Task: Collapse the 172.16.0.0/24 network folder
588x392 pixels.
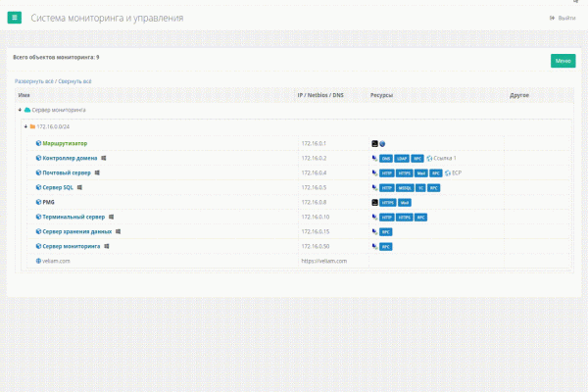Action: (25, 126)
